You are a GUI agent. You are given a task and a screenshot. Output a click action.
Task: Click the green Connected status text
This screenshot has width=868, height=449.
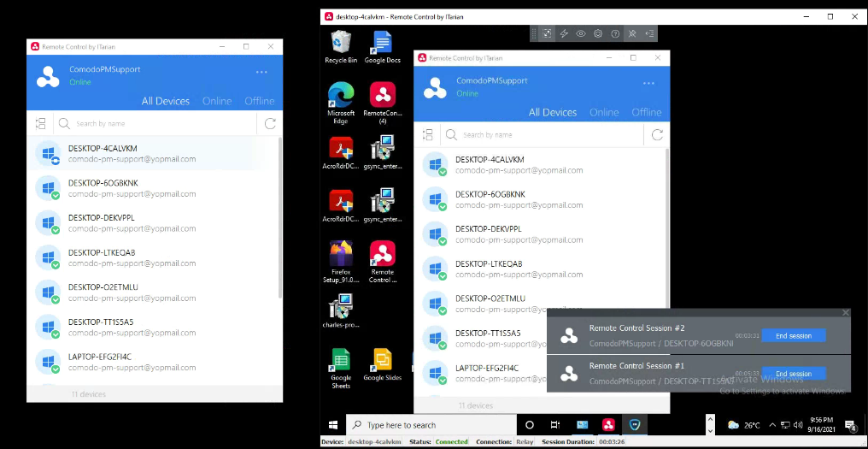tap(452, 442)
